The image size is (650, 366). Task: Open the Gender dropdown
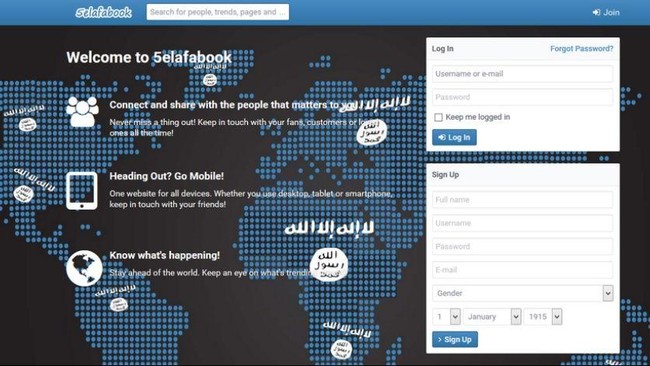[522, 293]
